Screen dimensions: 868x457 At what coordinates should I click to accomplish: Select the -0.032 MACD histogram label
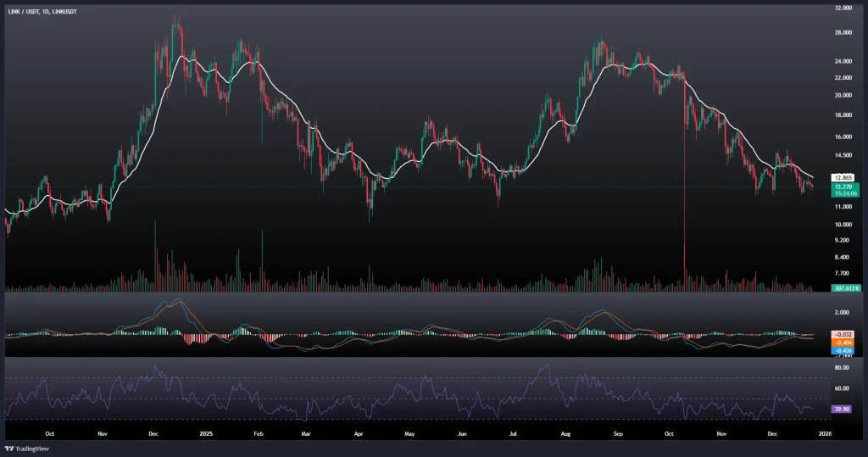[842, 335]
